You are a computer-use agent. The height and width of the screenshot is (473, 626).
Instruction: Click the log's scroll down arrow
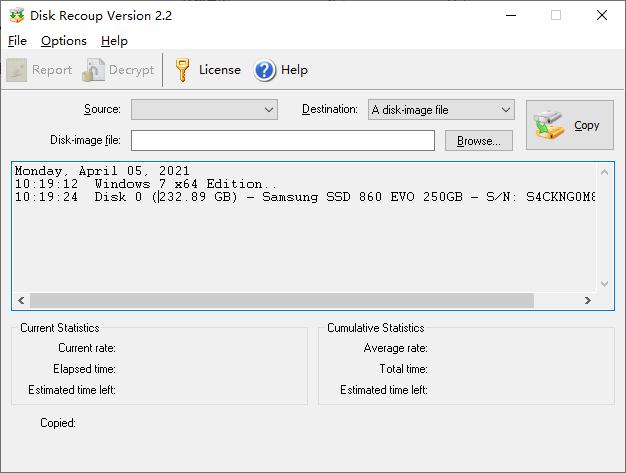coord(604,284)
